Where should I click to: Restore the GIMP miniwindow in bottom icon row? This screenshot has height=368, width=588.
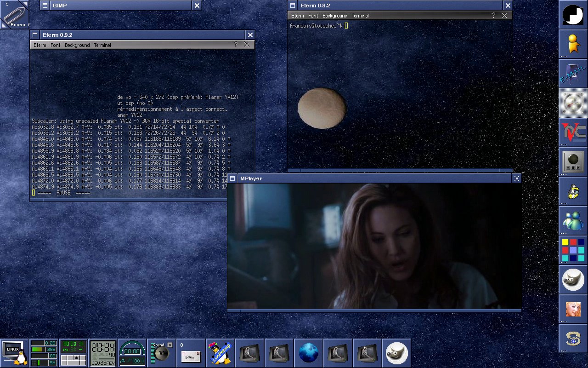point(397,353)
